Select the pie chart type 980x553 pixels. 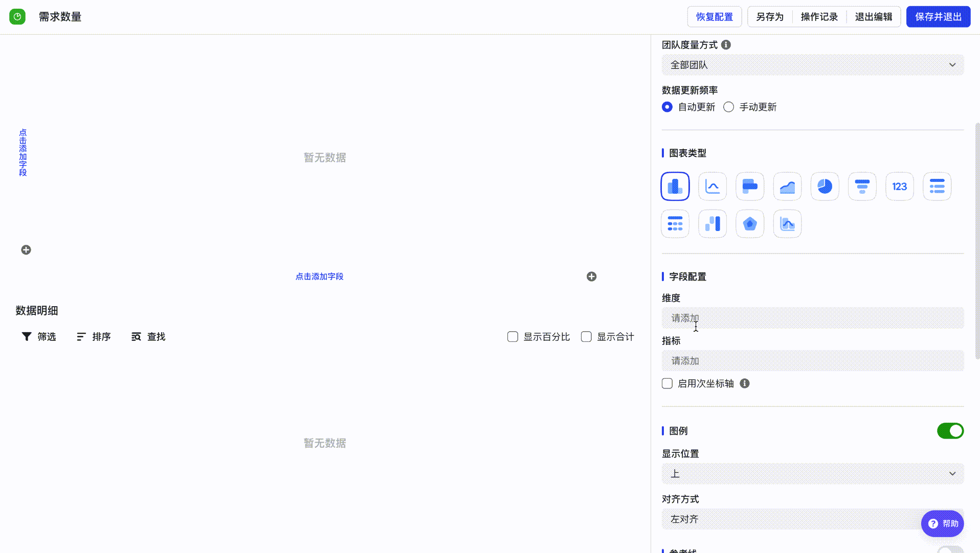[x=825, y=186]
